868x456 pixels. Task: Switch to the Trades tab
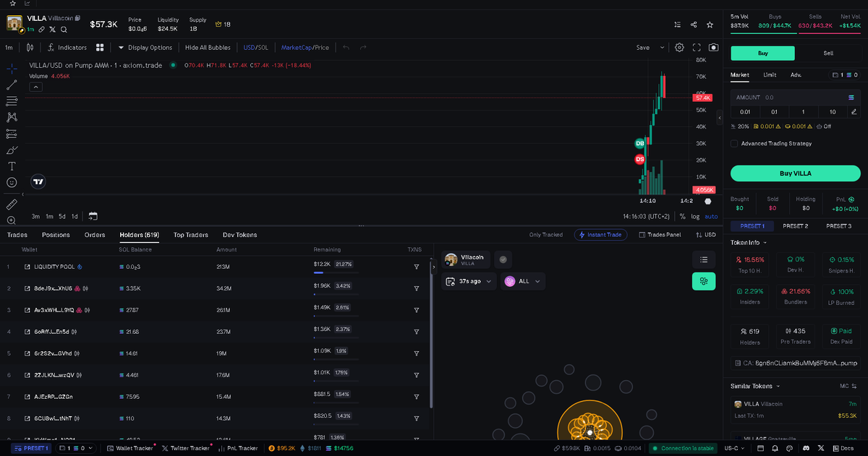[17, 235]
